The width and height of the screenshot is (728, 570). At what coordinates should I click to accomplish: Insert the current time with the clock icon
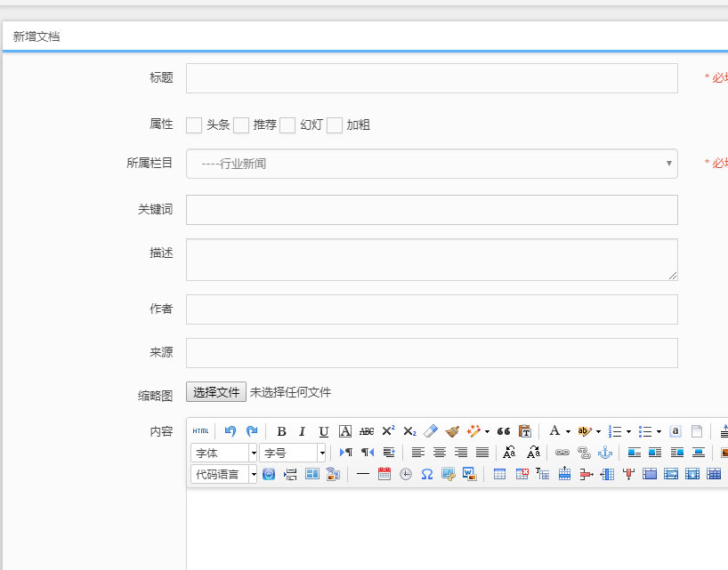point(406,474)
